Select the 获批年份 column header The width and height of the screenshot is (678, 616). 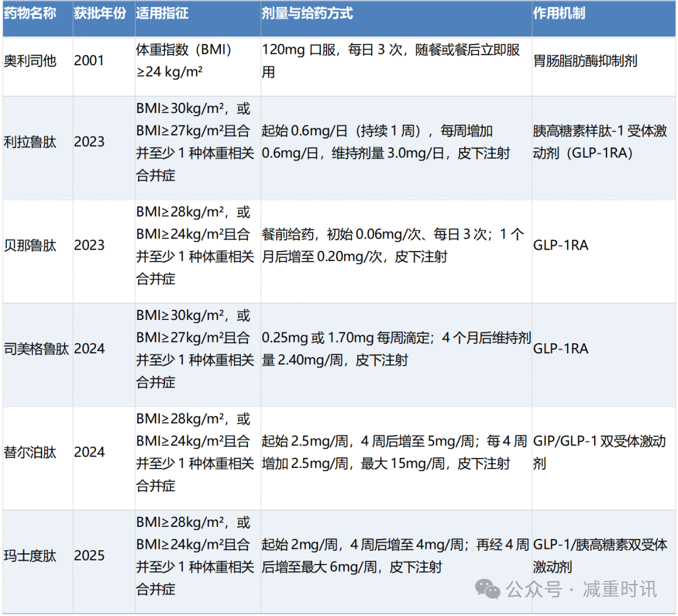coord(100,13)
